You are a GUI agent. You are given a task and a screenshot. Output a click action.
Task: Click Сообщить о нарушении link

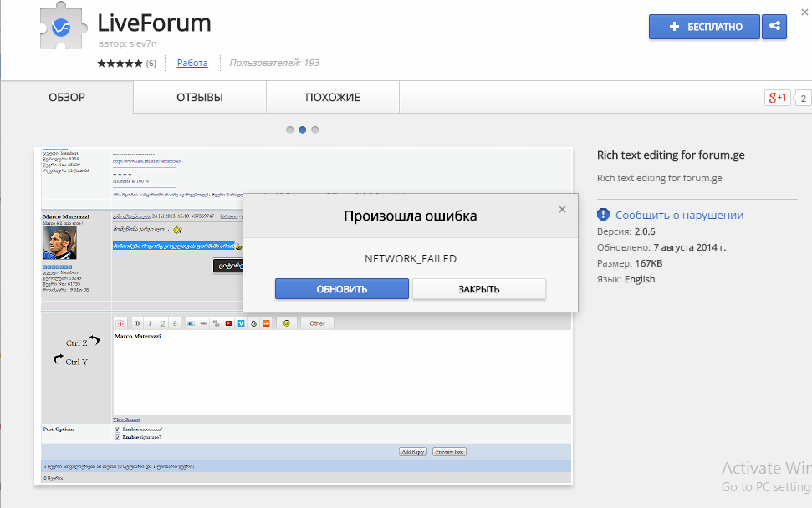[x=679, y=215]
